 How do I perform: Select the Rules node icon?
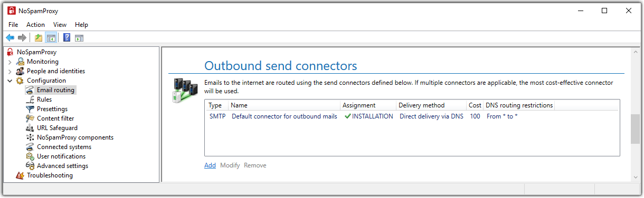coord(31,100)
